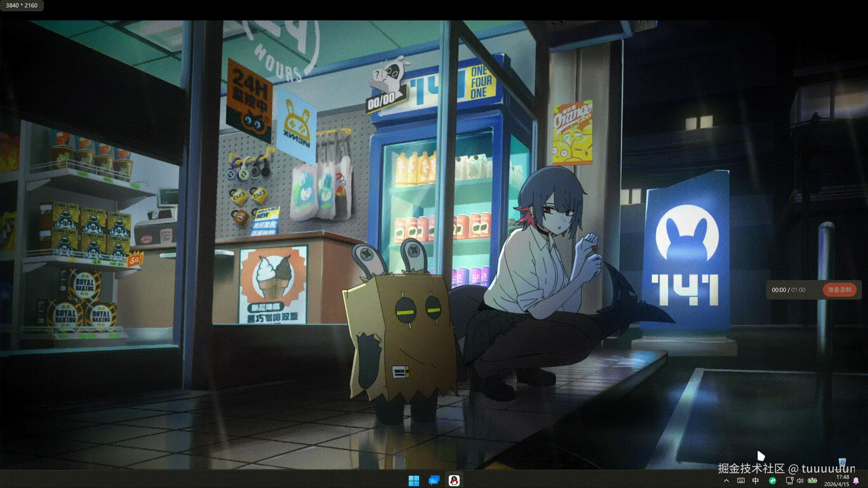Click the green tray app icon
The height and width of the screenshot is (488, 868).
pos(772,481)
